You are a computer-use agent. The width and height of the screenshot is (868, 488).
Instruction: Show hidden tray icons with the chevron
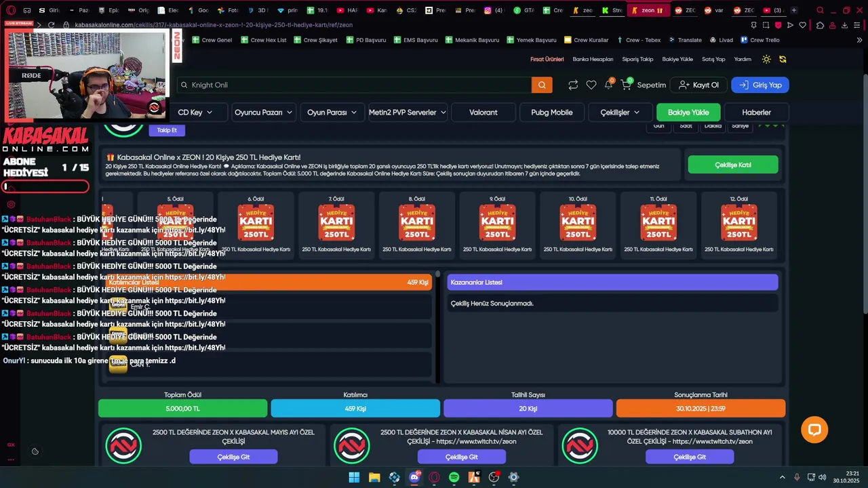point(782,477)
